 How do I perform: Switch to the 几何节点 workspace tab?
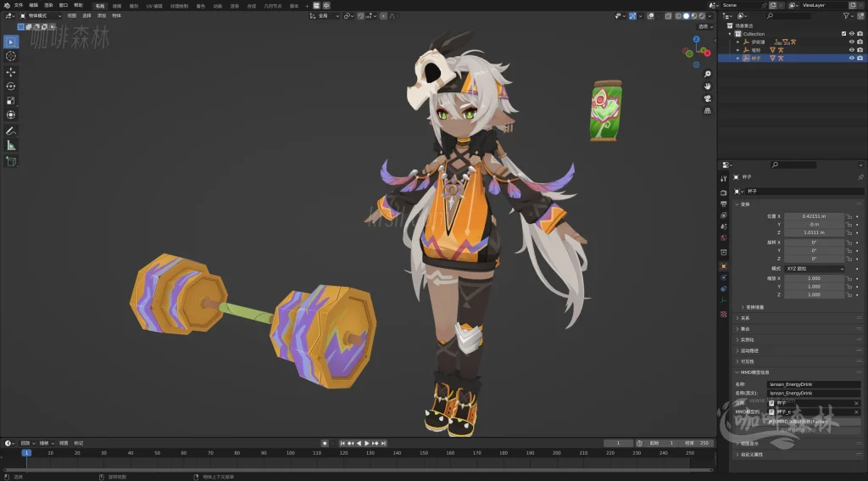(x=272, y=6)
